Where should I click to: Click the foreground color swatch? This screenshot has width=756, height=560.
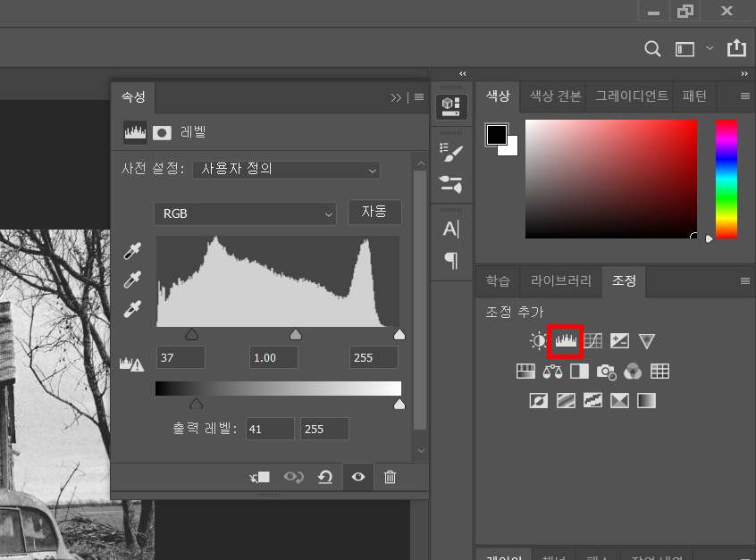(x=497, y=135)
